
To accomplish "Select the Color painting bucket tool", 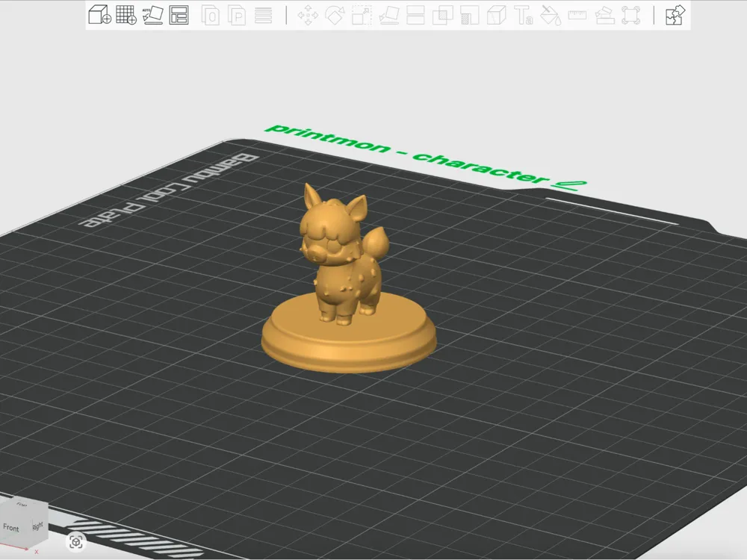I will click(551, 15).
